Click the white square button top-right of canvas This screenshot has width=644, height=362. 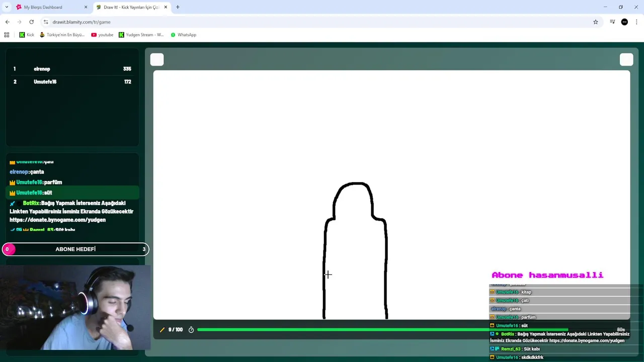626,60
